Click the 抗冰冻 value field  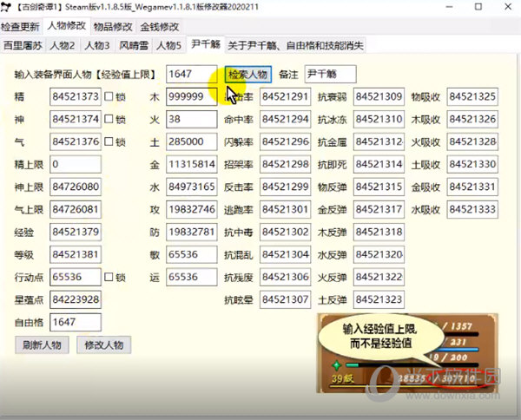coord(379,119)
